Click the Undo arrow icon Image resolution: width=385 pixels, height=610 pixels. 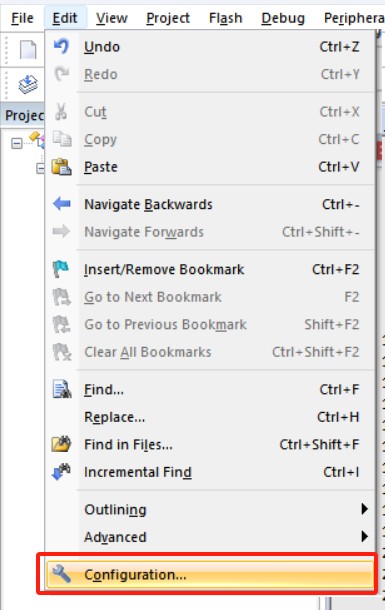tap(61, 46)
